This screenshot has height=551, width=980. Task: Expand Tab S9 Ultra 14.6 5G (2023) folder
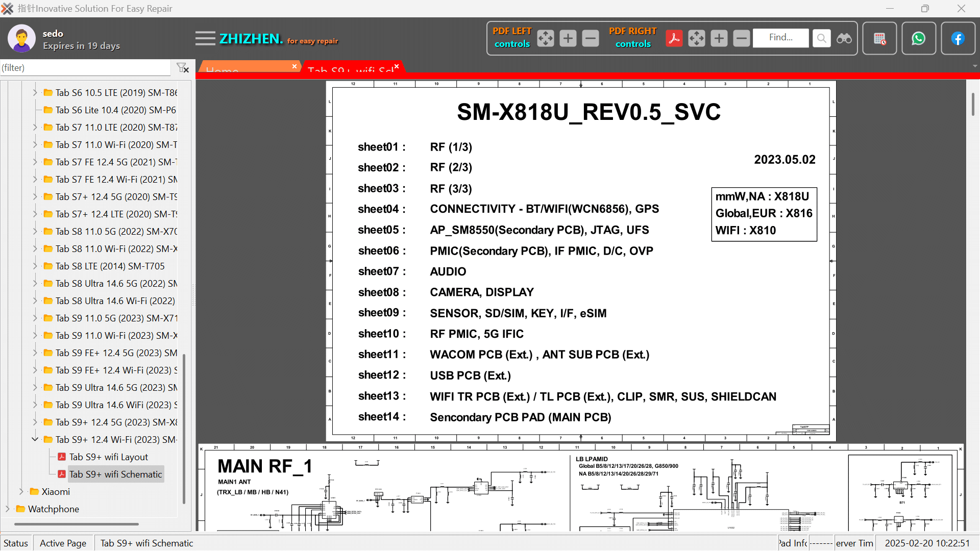point(35,387)
